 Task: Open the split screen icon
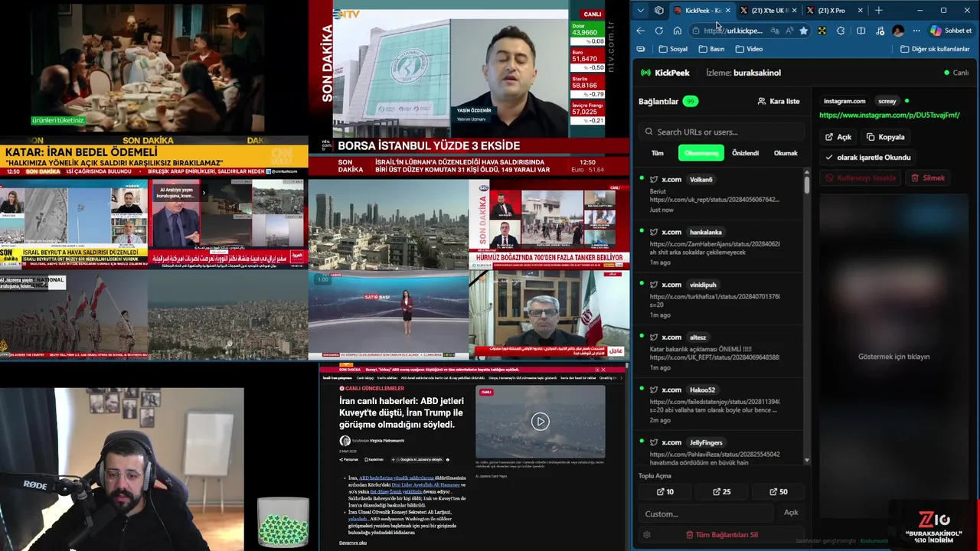point(861,31)
